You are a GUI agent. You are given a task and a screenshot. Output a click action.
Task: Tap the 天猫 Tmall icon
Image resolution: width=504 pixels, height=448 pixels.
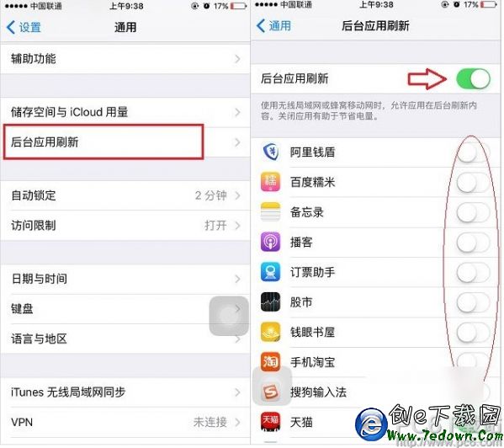tap(270, 422)
